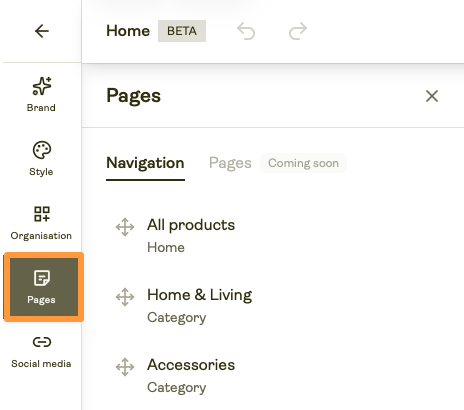Open the Brand section in sidebar
Viewport: 464px width, 410px height.
41,95
